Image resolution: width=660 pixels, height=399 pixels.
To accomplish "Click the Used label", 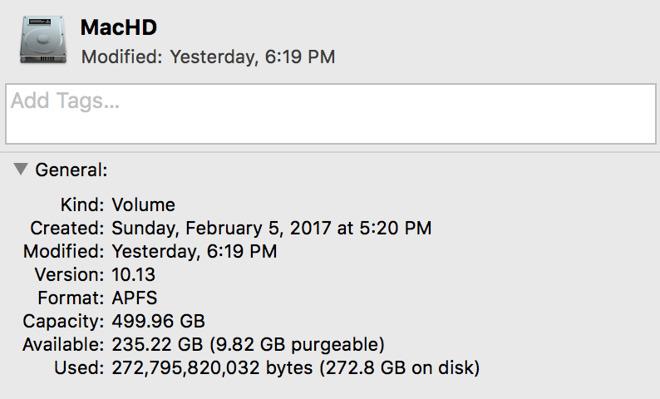I will [79, 368].
